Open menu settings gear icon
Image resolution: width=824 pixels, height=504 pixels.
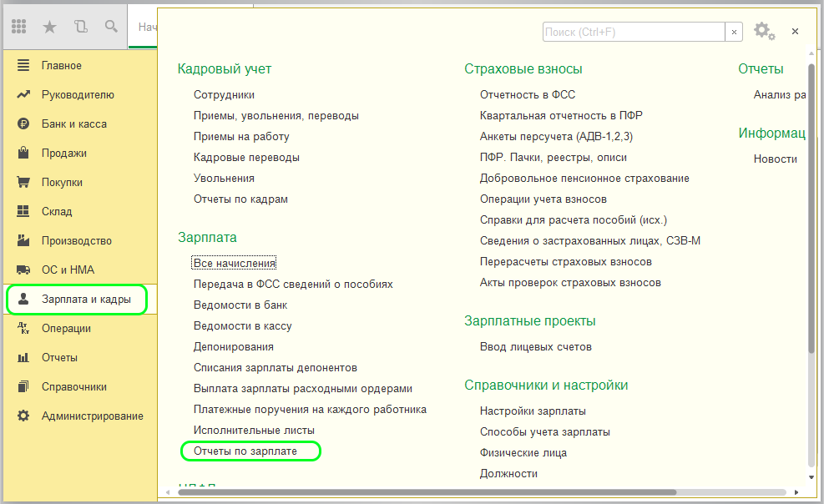tap(763, 31)
